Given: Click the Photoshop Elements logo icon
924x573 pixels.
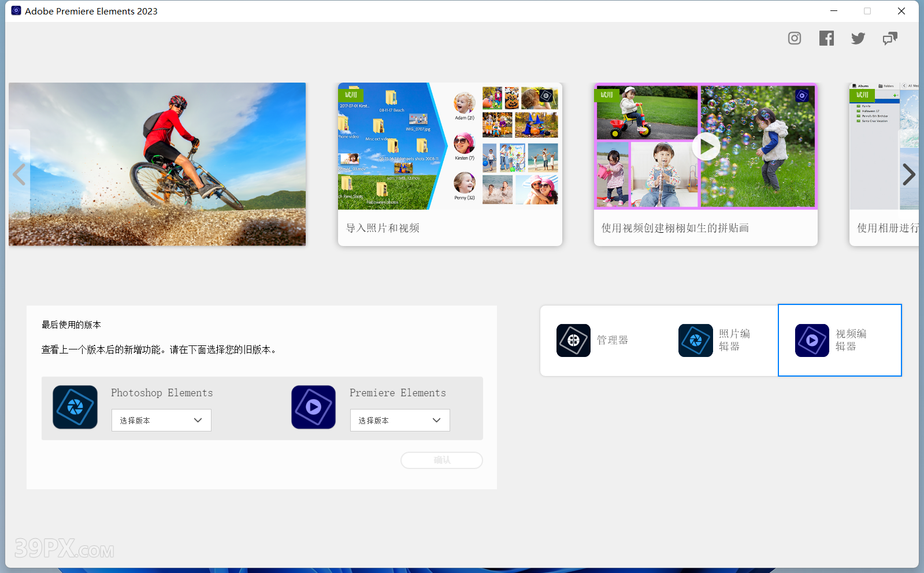Looking at the screenshot, I should tap(75, 407).
